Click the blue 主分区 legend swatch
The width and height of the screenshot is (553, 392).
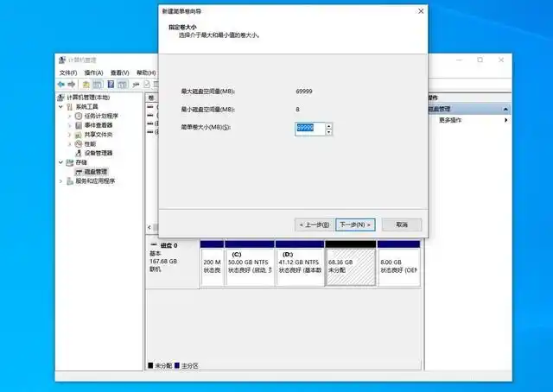coord(177,365)
